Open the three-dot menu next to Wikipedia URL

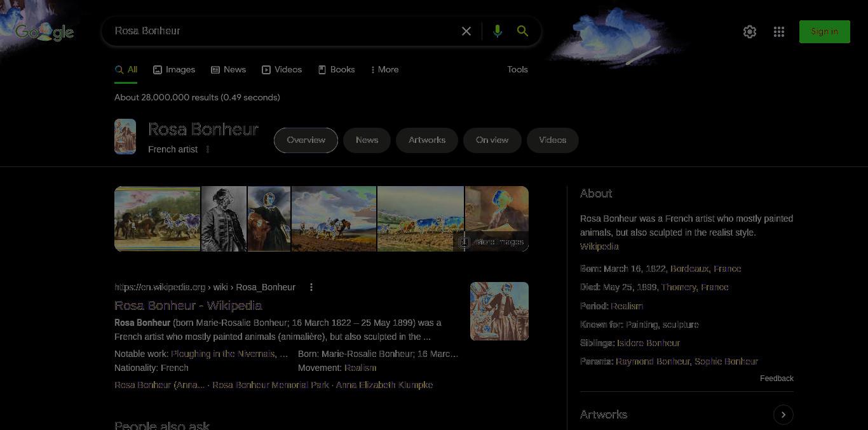point(311,287)
